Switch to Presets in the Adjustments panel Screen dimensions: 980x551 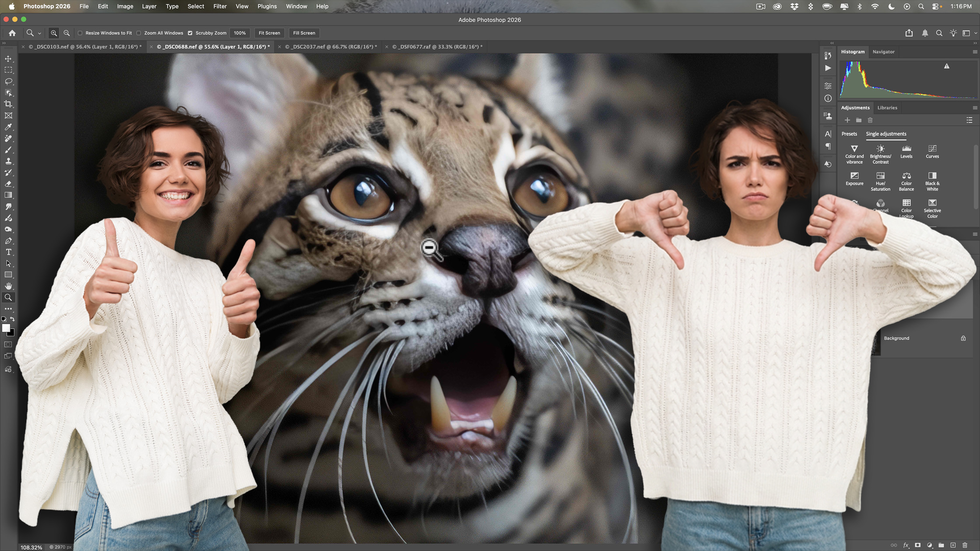(849, 134)
